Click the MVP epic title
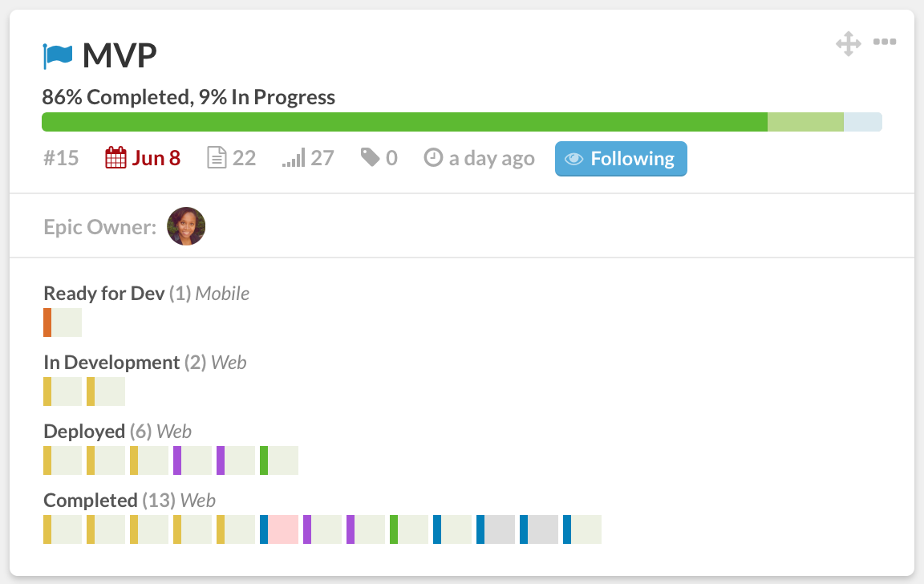This screenshot has width=924, height=584. (x=120, y=55)
